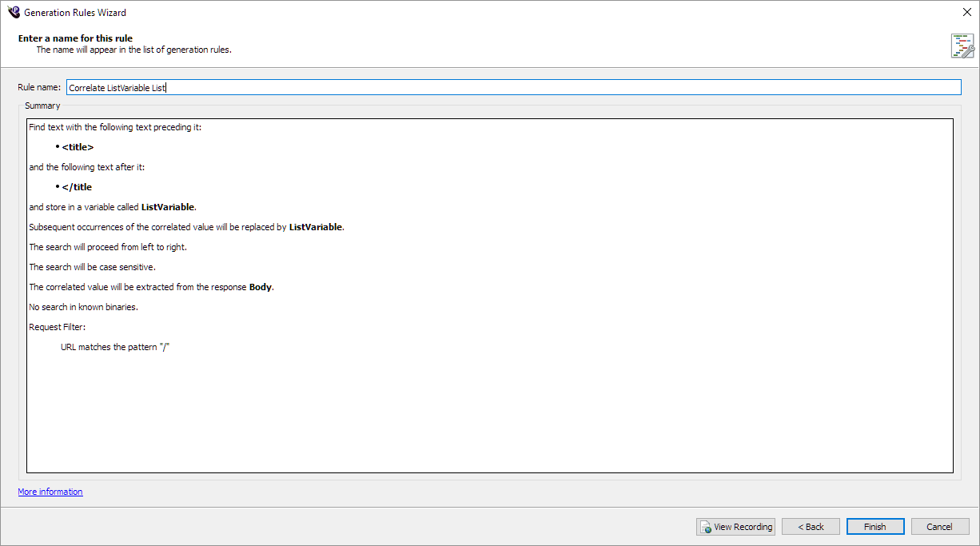The height and width of the screenshot is (546, 980).
Task: Click the "extracted from the response Body" line
Action: pos(151,287)
